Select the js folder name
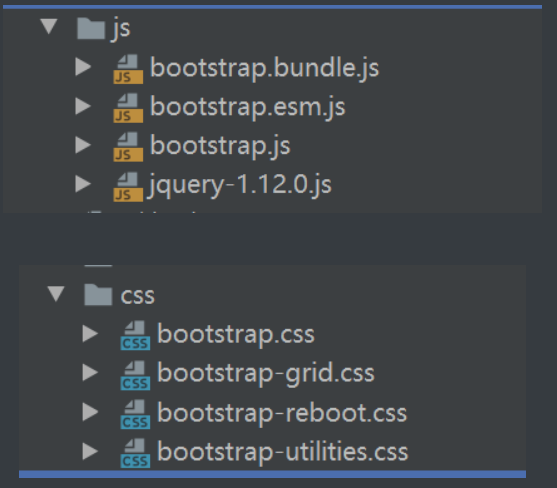This screenshot has height=488, width=557. click(121, 29)
